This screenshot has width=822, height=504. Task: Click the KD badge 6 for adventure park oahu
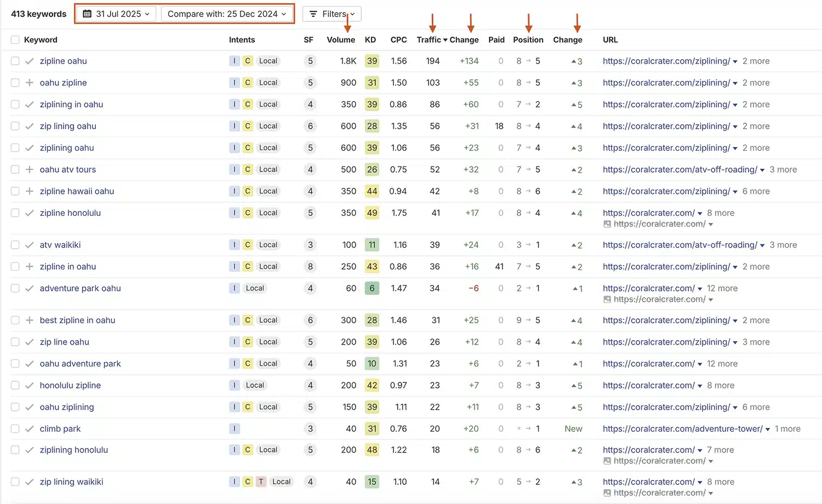point(372,288)
